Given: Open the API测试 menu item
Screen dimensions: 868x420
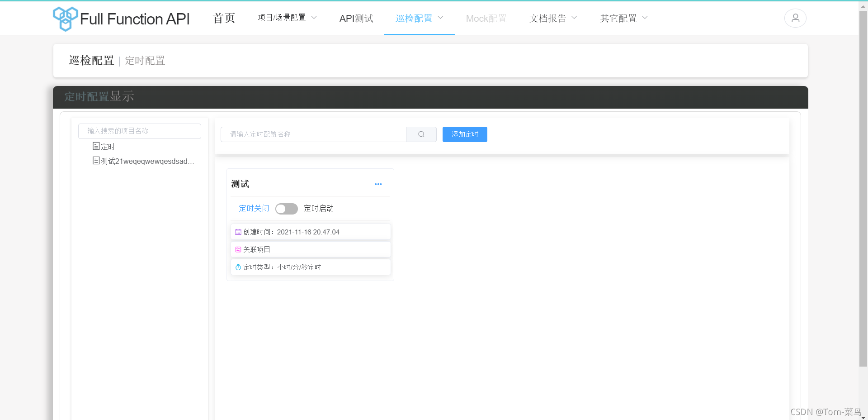Looking at the screenshot, I should [356, 19].
